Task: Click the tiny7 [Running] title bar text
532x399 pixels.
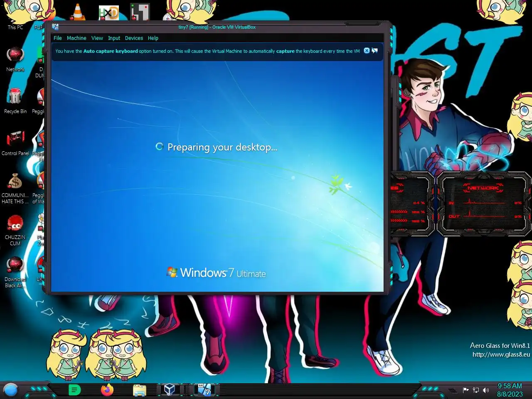Action: click(x=217, y=27)
